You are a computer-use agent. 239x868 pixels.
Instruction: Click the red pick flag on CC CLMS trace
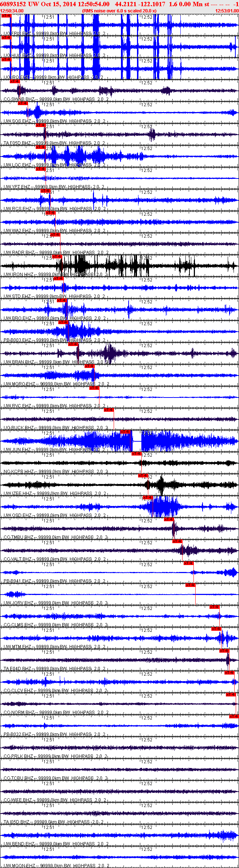[215, 607]
